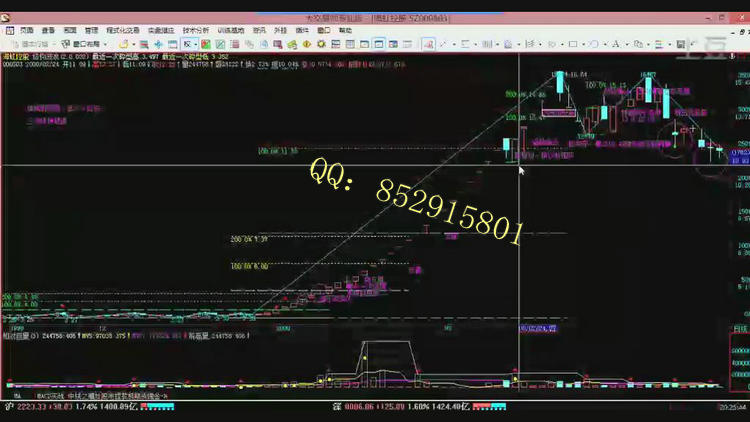Toggle the 权 price adjustment button

click(186, 44)
